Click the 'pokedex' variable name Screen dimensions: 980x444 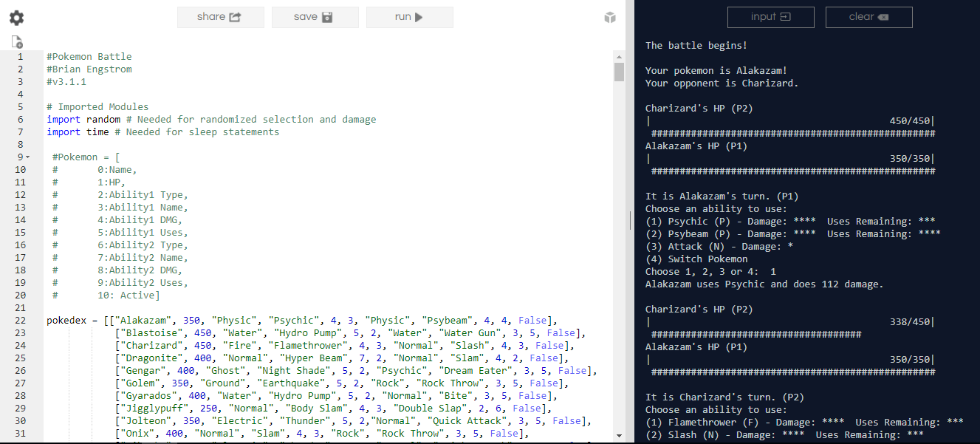pos(66,321)
